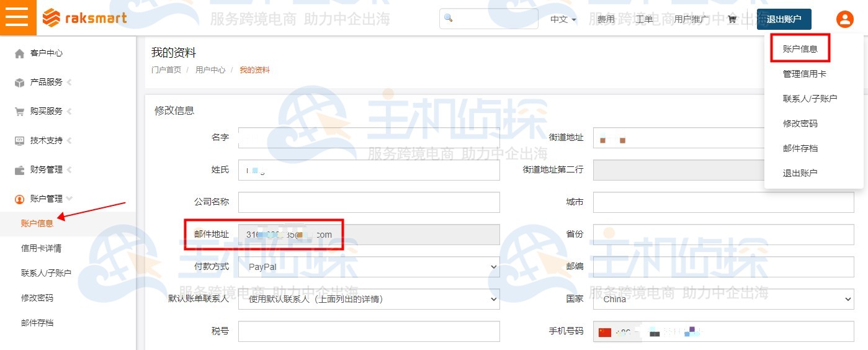Select 邮件存档 in the sidebar

(x=37, y=323)
